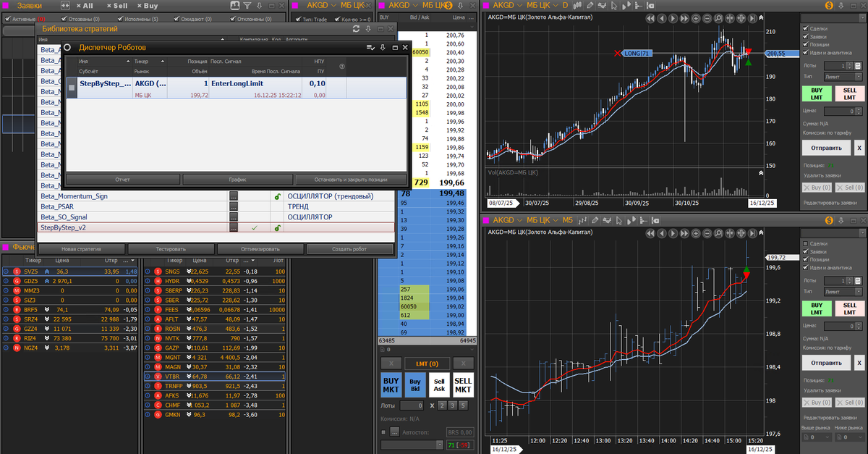Screen dimensions: 868x454
Task: Jump to the first bars on the D chart with the rewind icon
Action: coord(650,18)
